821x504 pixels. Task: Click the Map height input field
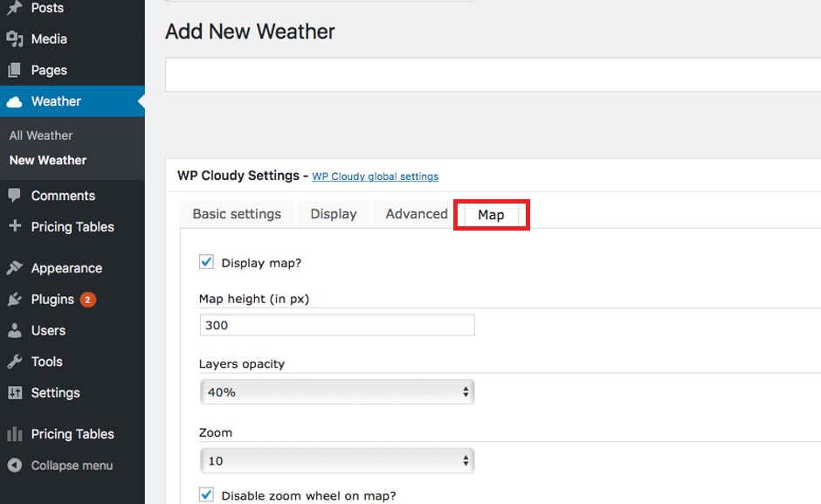click(x=337, y=325)
